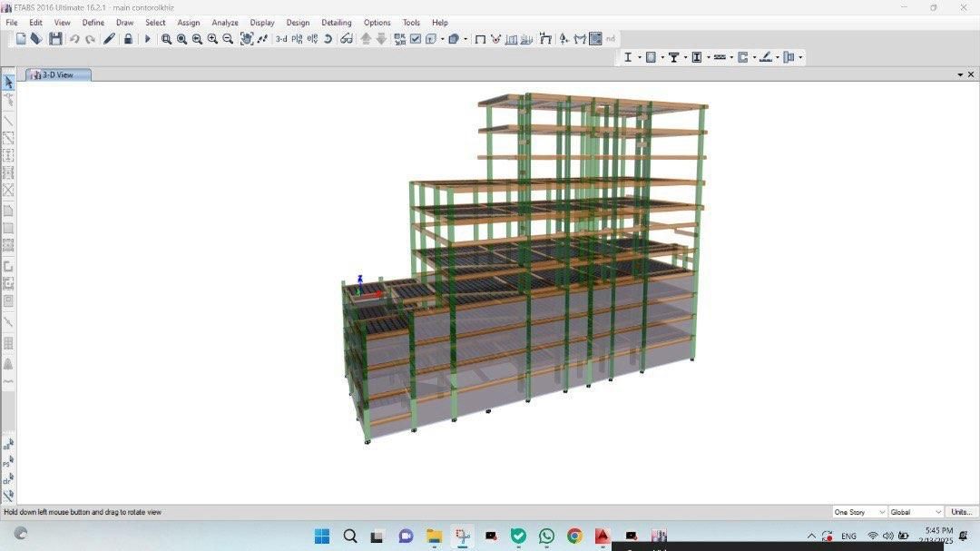Click the New Model icon

21,39
